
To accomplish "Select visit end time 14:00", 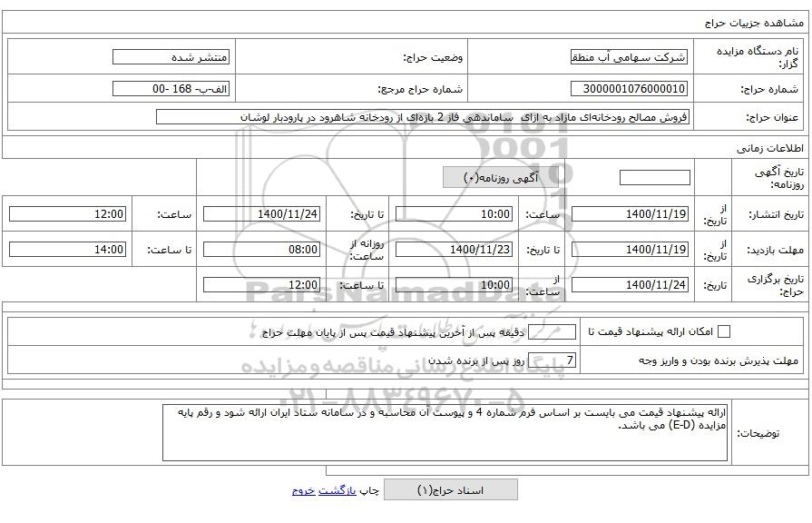I will pyautogui.click(x=67, y=250).
